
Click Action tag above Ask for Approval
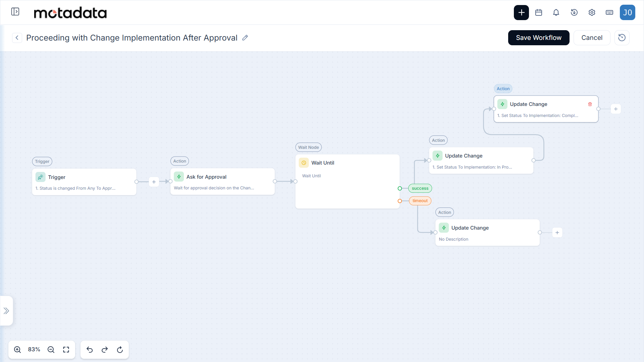tap(180, 161)
